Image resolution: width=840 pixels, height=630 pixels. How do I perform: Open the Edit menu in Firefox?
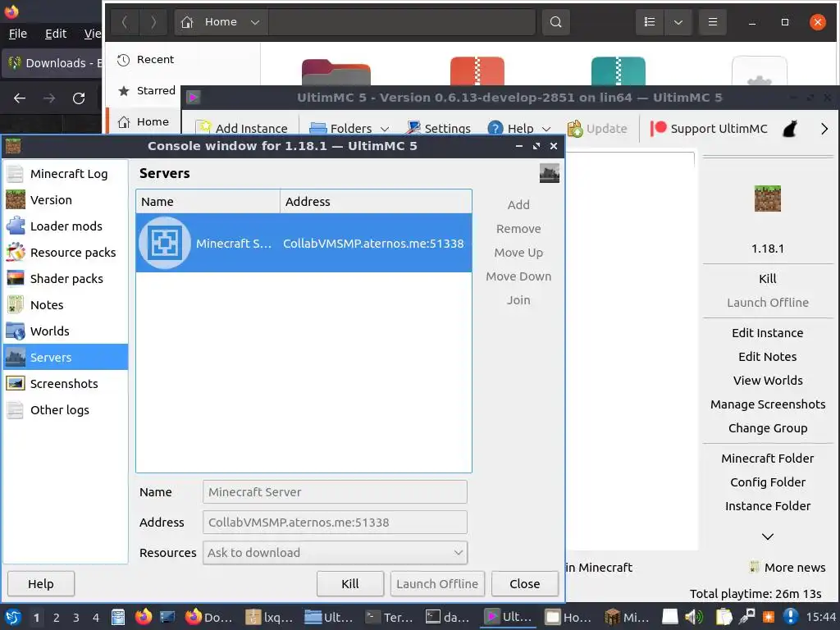[x=56, y=34]
